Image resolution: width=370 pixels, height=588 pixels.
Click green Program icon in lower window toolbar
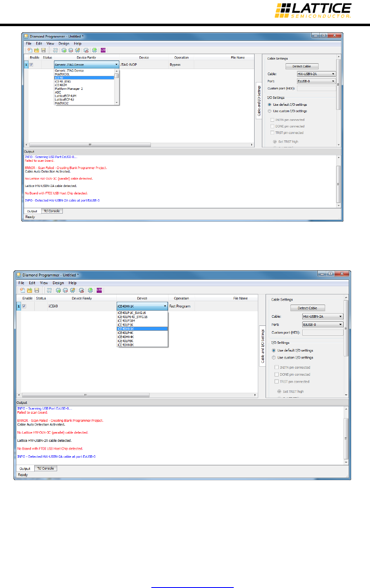tap(90, 290)
